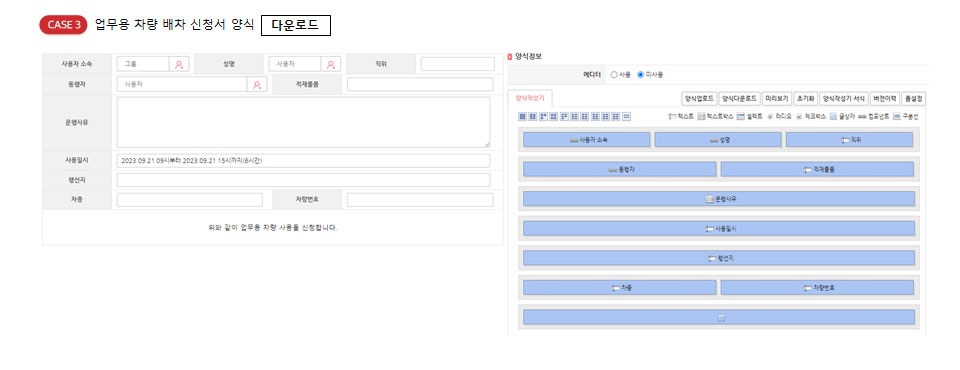View 버전이력 history
960x370 pixels.
(885, 99)
